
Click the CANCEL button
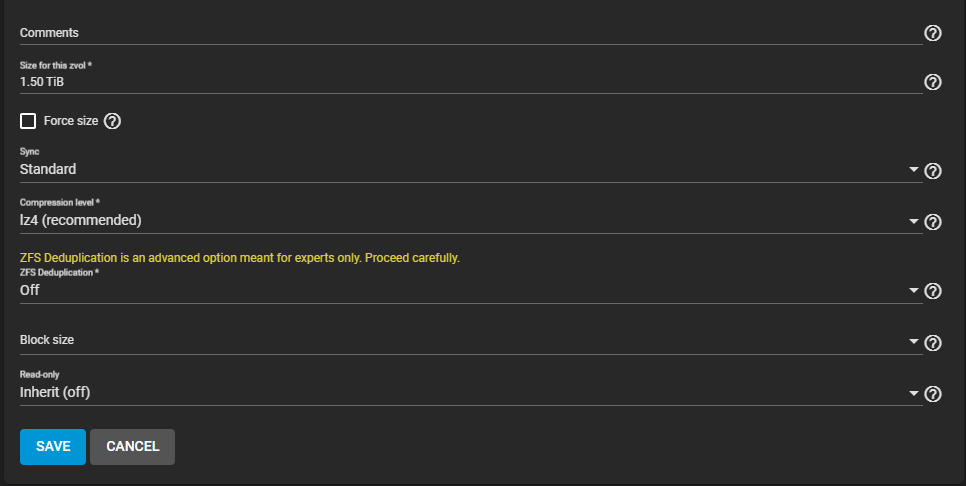coord(132,447)
